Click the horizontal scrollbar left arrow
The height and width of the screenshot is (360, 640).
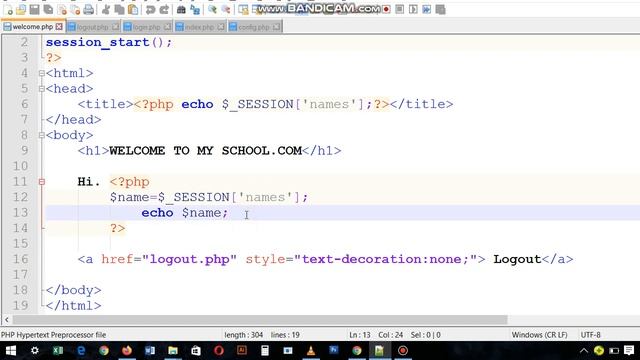(7, 320)
